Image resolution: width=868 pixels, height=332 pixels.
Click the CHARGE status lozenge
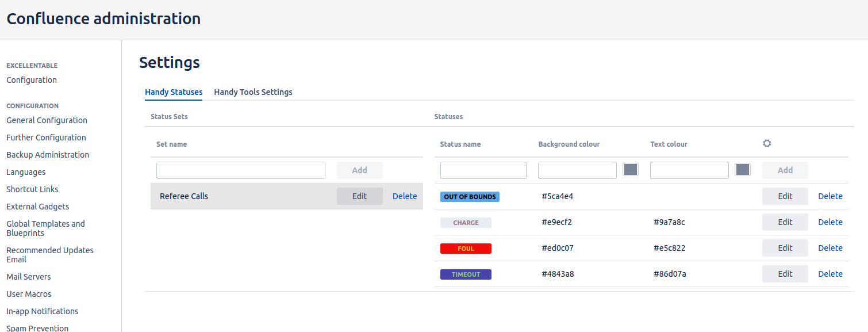click(466, 222)
